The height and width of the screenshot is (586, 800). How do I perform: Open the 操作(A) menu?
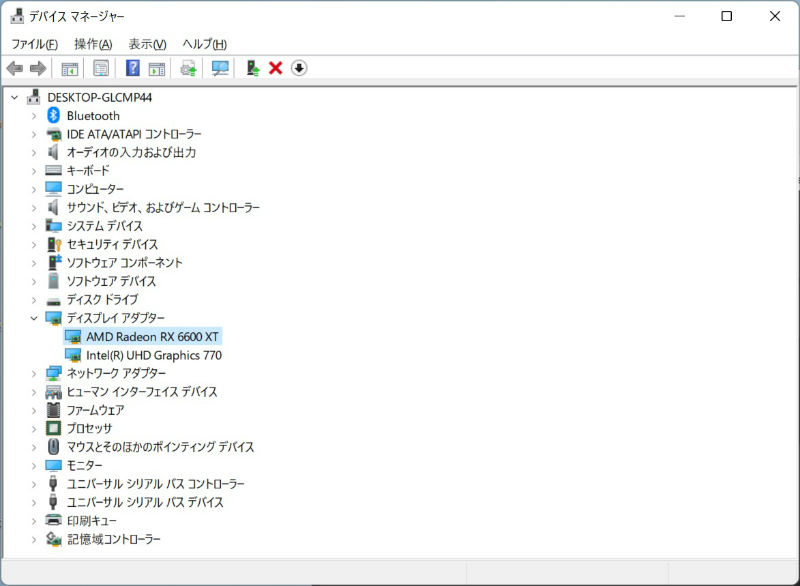click(x=93, y=44)
